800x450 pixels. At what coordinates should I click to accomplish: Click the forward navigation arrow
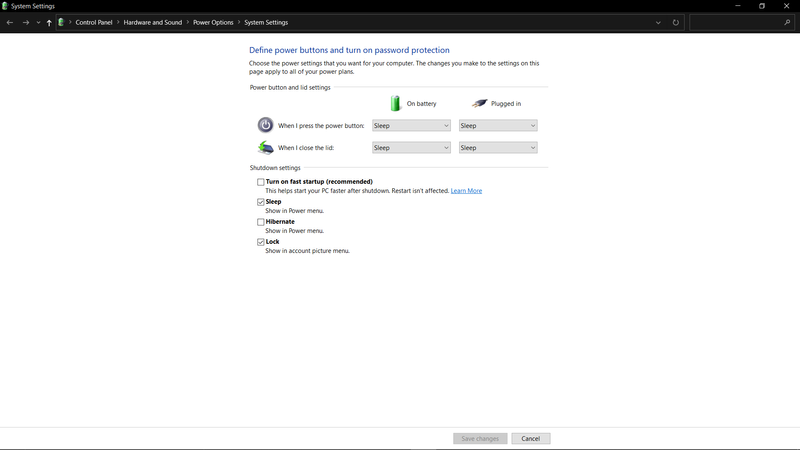point(25,22)
